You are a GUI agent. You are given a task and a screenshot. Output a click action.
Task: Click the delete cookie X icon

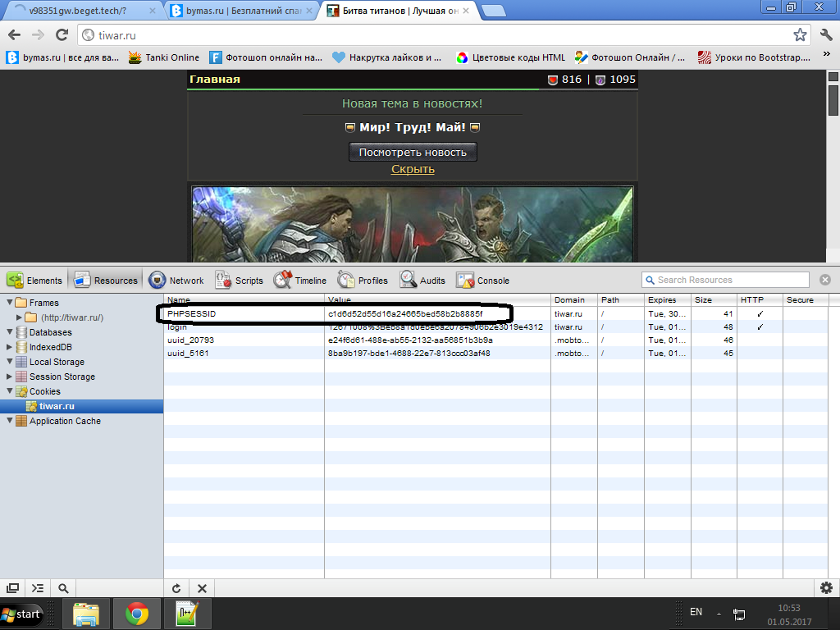202,588
